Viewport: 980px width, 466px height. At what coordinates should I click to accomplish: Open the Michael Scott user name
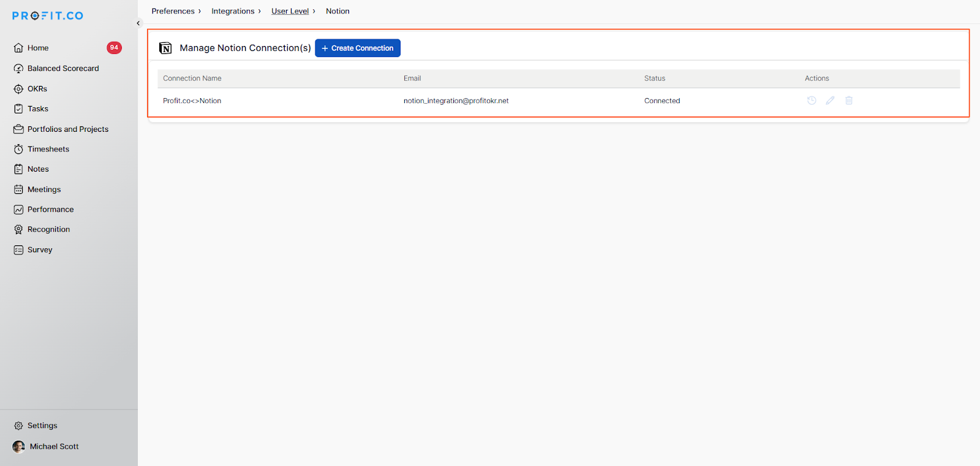point(55,446)
